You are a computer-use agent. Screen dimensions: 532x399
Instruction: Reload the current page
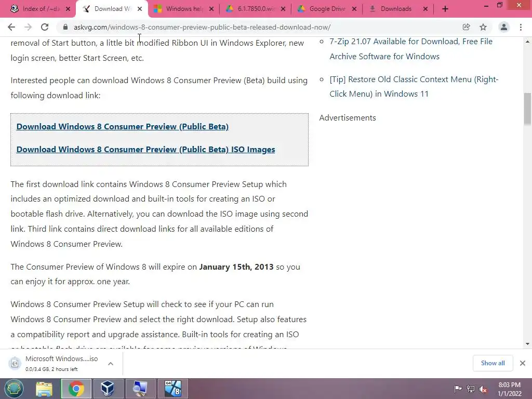(x=45, y=27)
